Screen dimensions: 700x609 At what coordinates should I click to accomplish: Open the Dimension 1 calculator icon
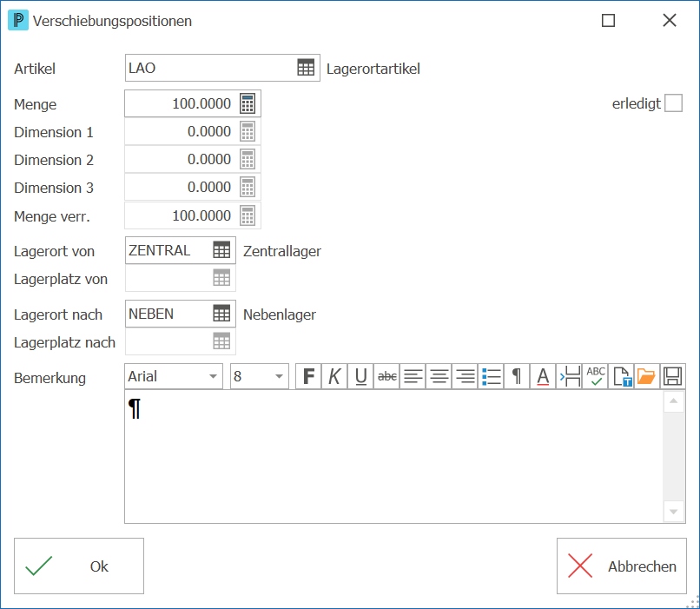(248, 131)
